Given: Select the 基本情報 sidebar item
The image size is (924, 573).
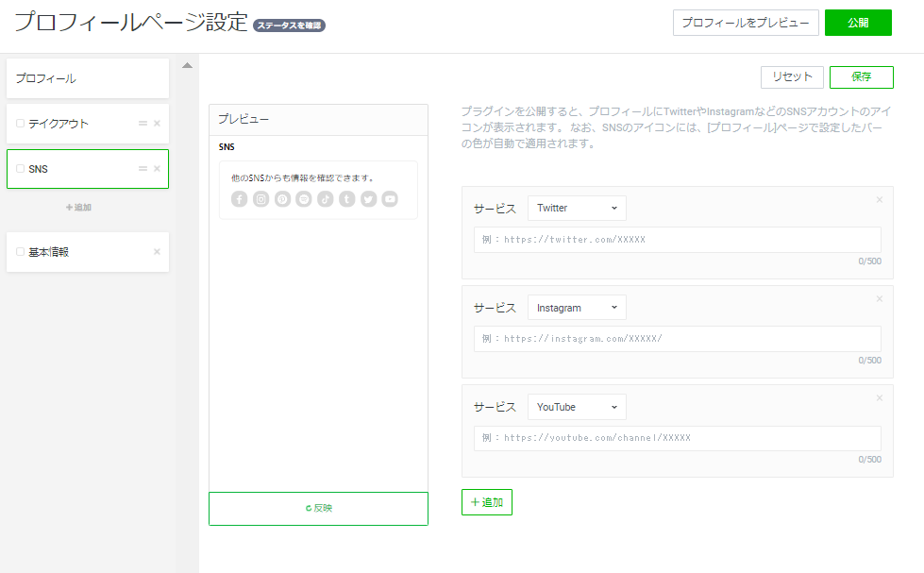Looking at the screenshot, I should point(88,252).
